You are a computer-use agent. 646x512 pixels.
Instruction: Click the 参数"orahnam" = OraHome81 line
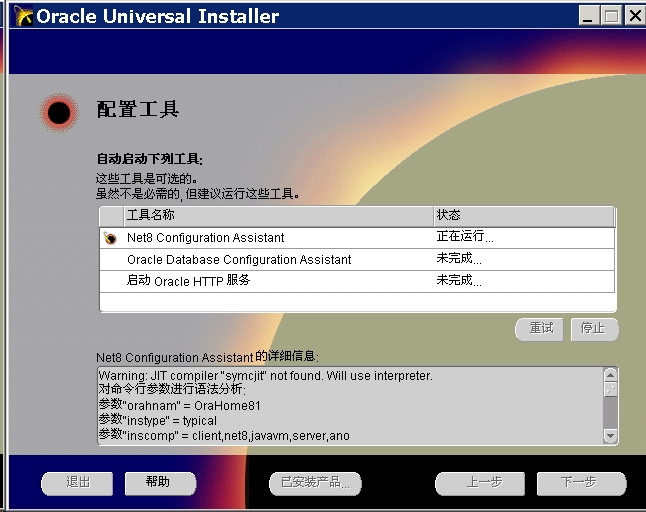[x=180, y=405]
